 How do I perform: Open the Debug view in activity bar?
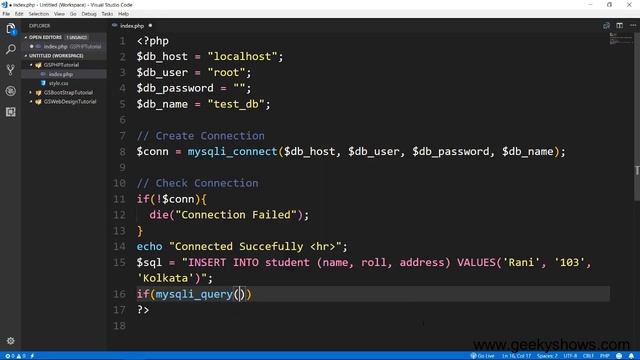(x=11, y=91)
